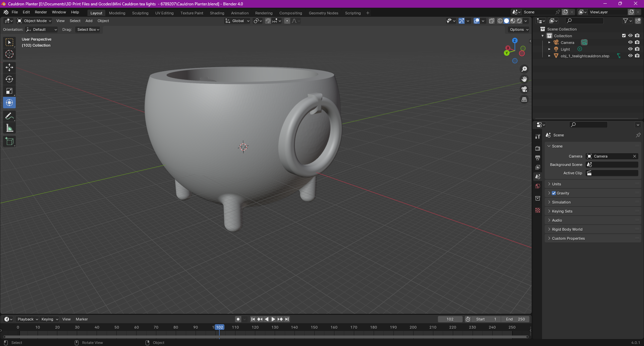Toggle X-ray mode
Screen dimensions: 644x346
491,21
